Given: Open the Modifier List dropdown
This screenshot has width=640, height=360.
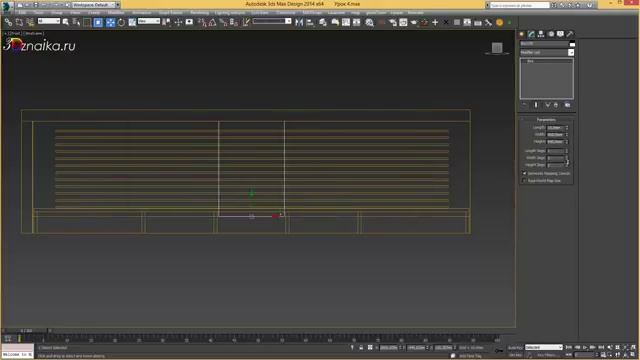Looking at the screenshot, I should tap(547, 53).
